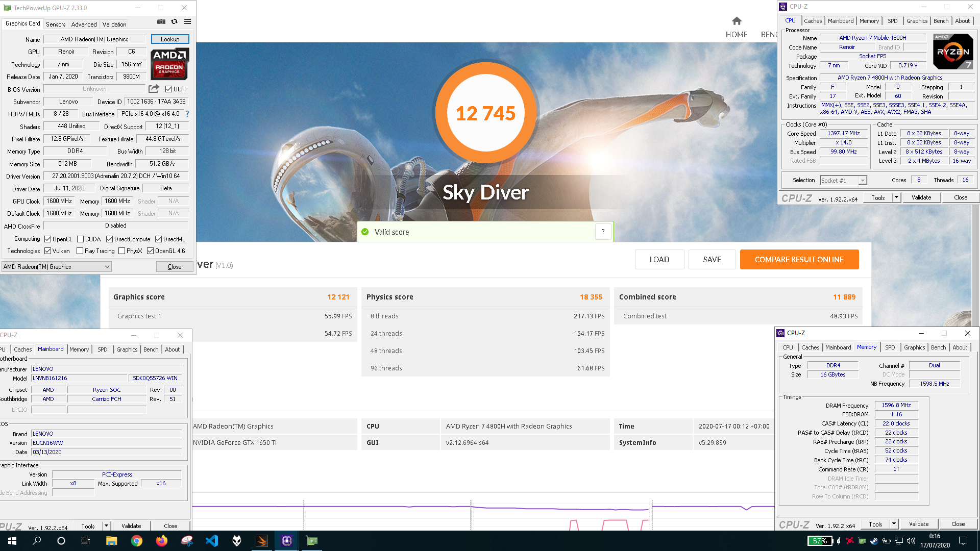Open Visual Studio Code from the taskbar
Viewport: 980px width, 551px height.
(x=212, y=541)
